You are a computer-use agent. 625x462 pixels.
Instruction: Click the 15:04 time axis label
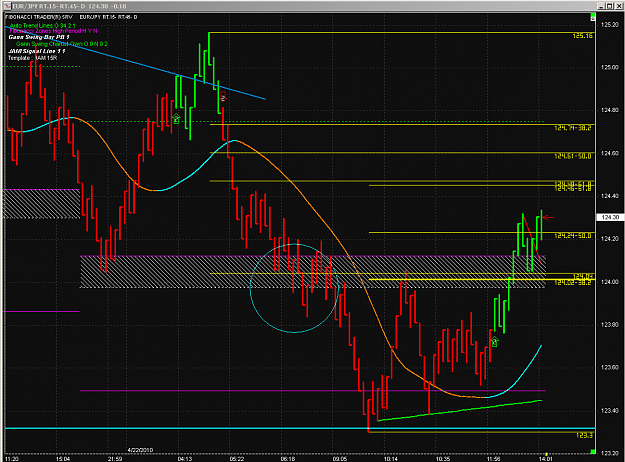pos(63,459)
